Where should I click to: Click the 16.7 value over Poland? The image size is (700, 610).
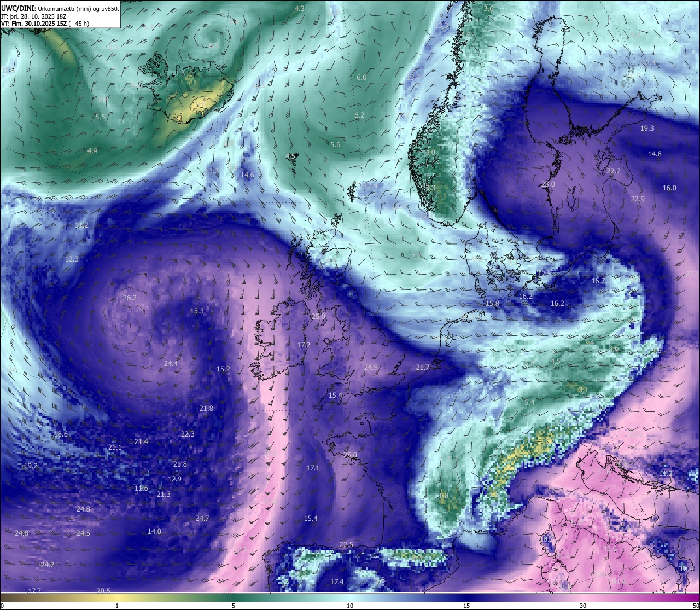click(x=598, y=281)
